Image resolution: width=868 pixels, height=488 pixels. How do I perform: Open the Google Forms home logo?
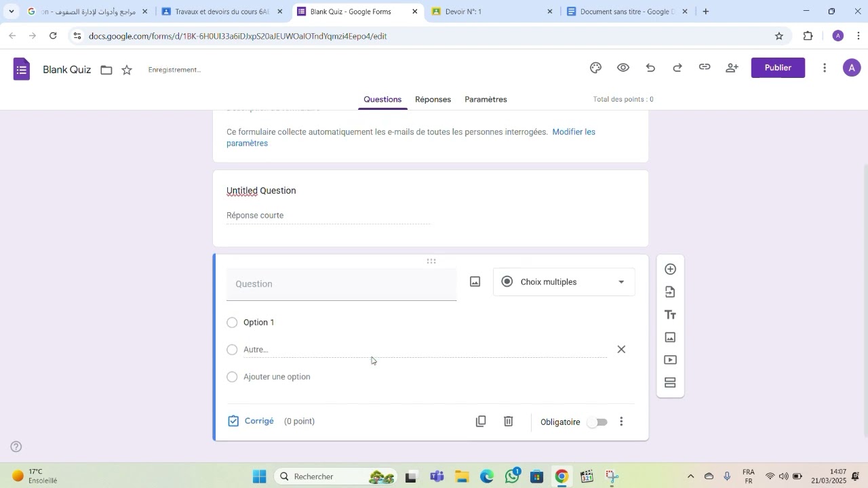click(x=22, y=69)
